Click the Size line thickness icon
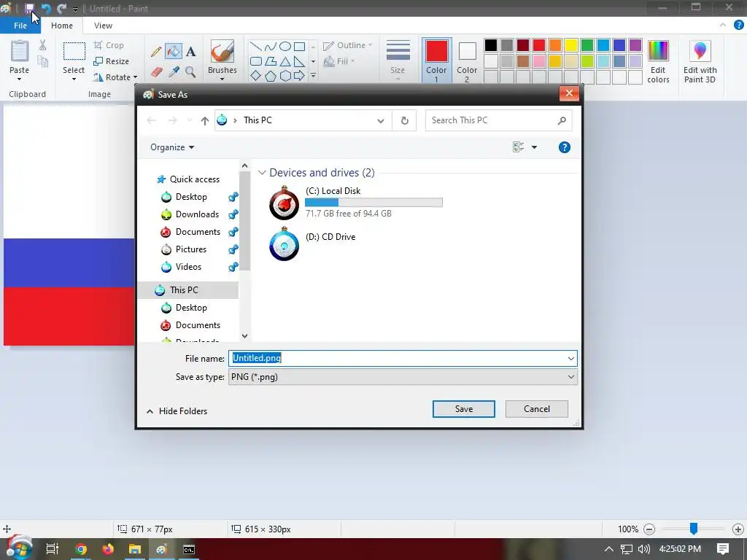The width and height of the screenshot is (747, 560). (x=398, y=50)
